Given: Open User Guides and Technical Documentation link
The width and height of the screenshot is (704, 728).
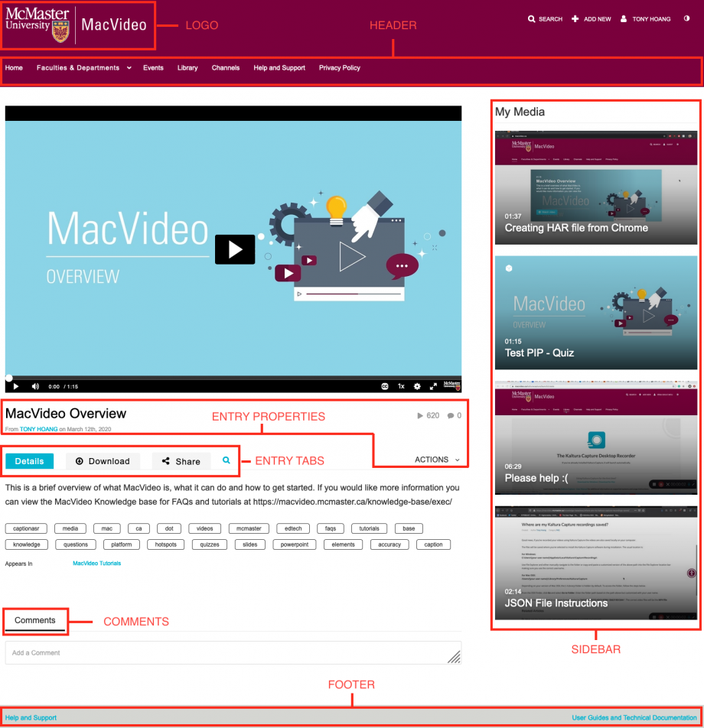Looking at the screenshot, I should (x=634, y=718).
